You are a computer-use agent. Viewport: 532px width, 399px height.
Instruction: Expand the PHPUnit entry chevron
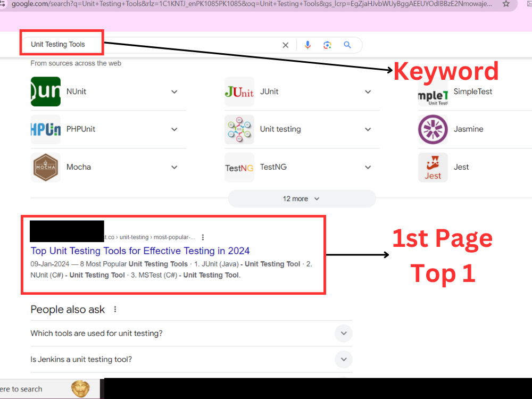coord(174,129)
